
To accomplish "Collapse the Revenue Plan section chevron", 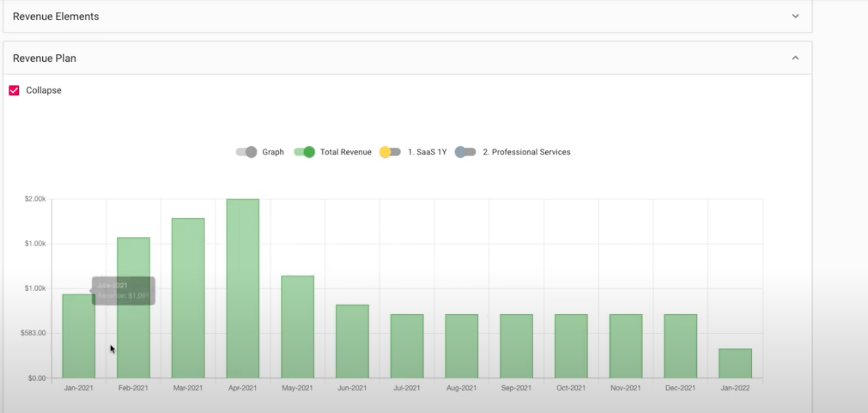I will point(795,58).
